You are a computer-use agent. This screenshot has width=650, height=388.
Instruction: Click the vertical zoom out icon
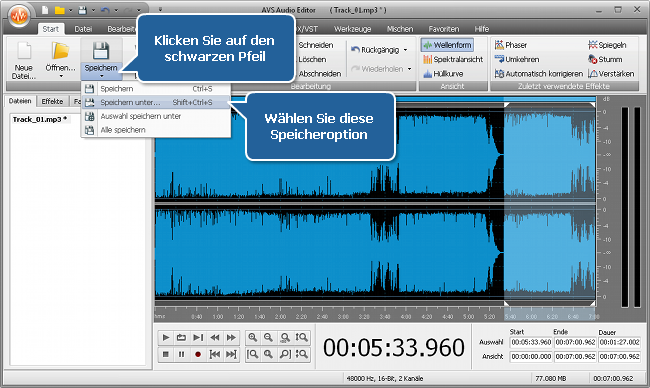coord(302,354)
